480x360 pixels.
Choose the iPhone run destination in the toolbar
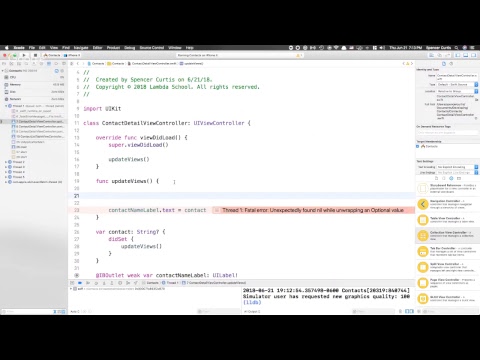(73, 55)
